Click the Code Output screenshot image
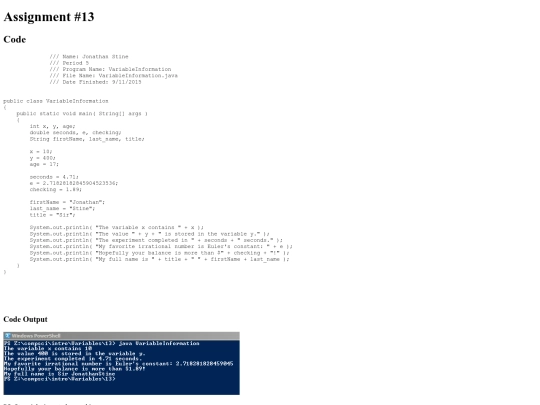 122,363
